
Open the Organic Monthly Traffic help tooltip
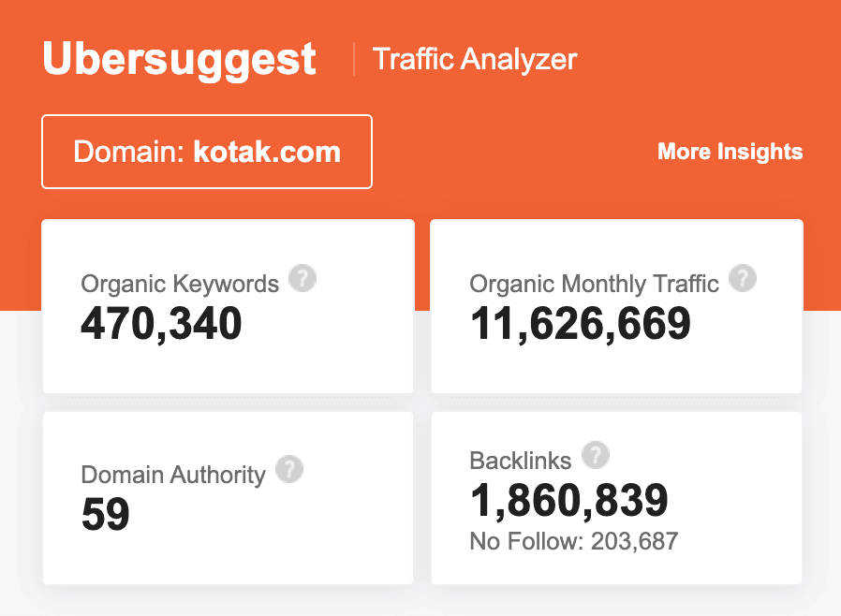coord(743,278)
